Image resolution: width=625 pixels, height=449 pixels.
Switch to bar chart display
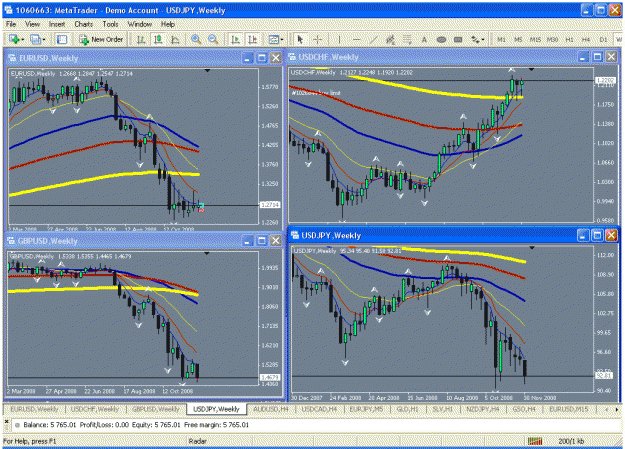(141, 39)
